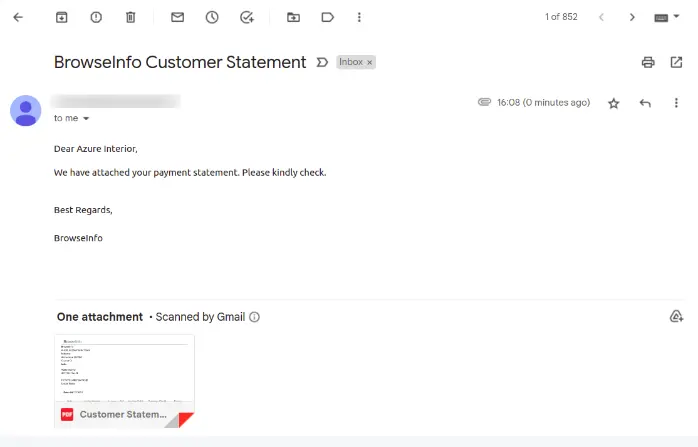Click the Inbox label chip
Image resolution: width=698 pixels, height=447 pixels.
356,62
